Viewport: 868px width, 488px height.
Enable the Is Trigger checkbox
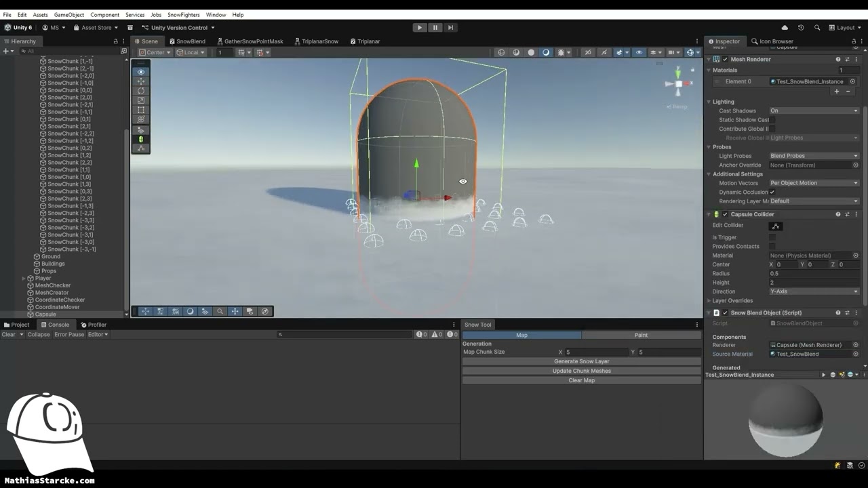click(772, 237)
